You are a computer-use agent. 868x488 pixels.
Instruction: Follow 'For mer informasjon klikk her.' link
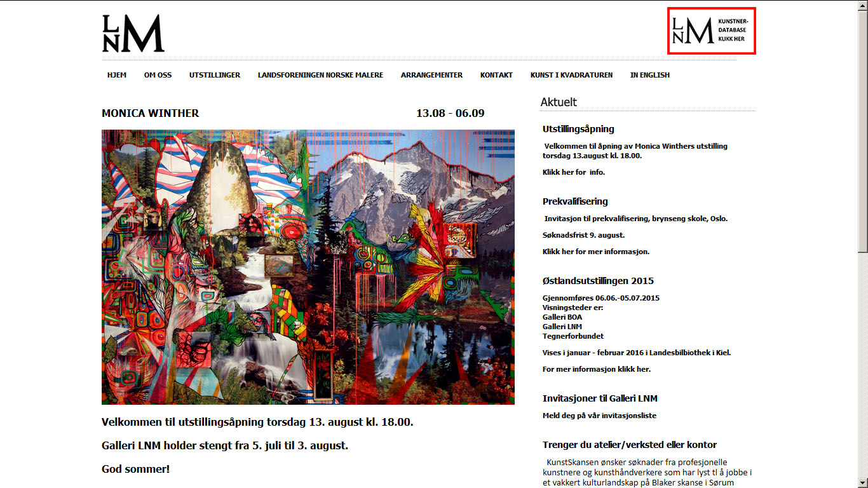(x=597, y=369)
